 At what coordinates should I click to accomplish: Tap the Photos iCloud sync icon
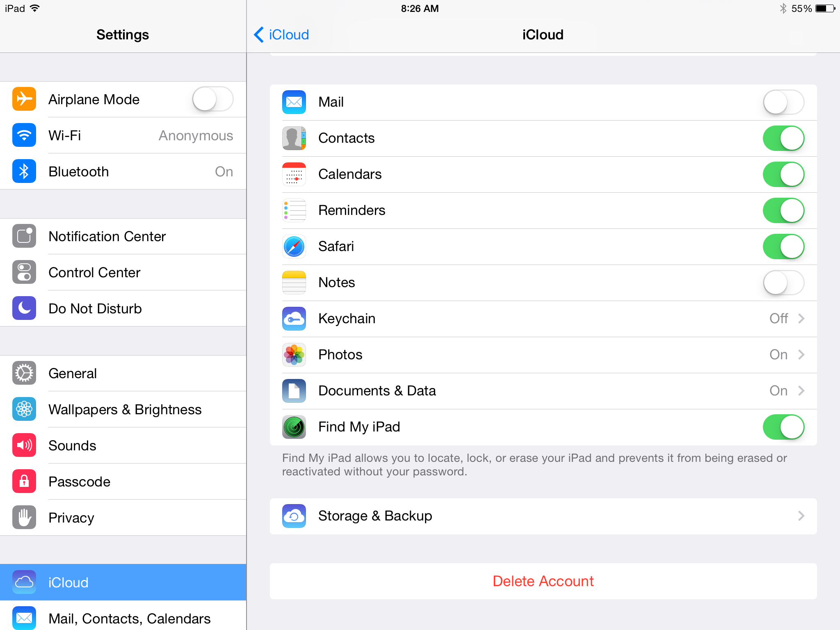point(294,354)
